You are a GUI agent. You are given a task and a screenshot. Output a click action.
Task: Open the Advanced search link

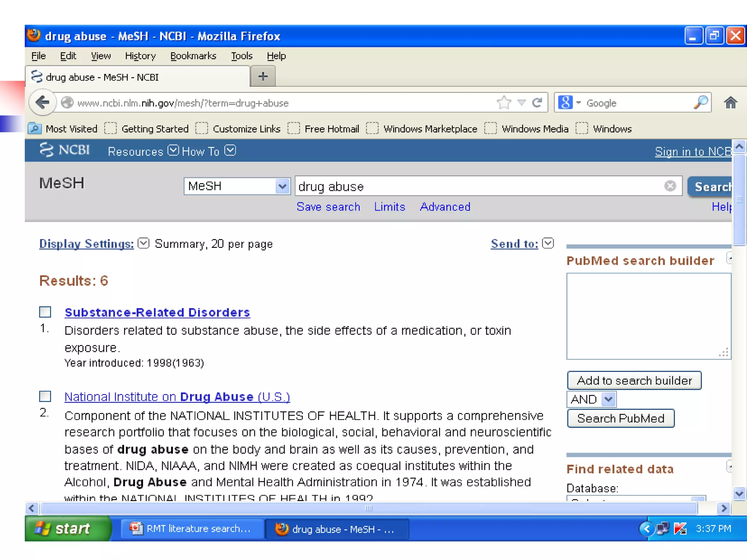445,207
